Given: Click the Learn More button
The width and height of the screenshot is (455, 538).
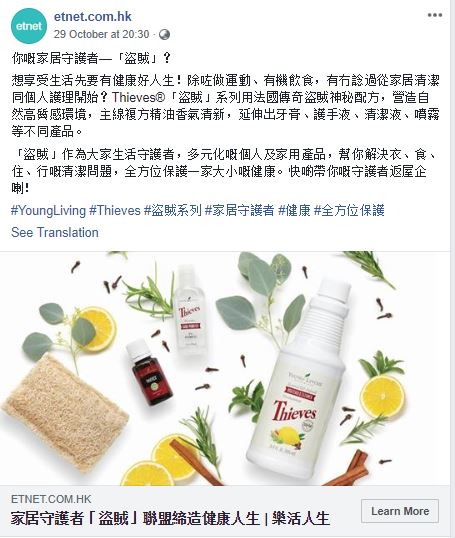Looking at the screenshot, I should [400, 511].
